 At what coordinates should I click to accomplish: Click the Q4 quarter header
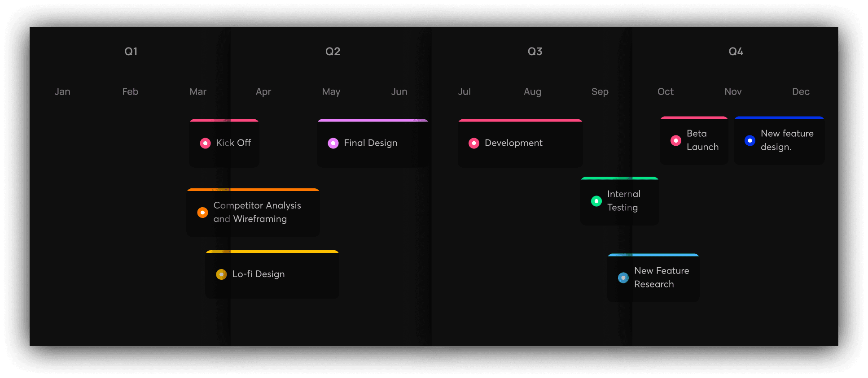point(736,52)
